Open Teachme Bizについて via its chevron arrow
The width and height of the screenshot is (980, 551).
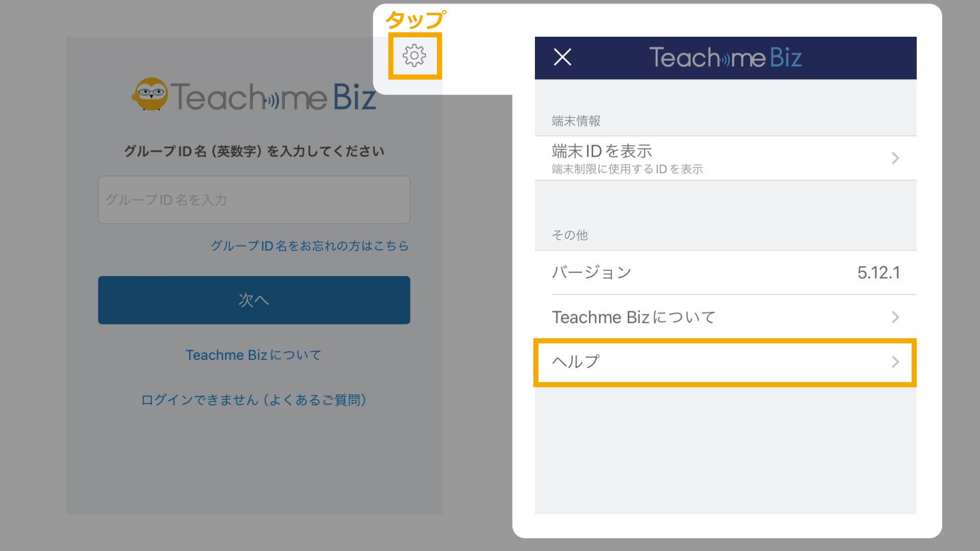pos(896,317)
